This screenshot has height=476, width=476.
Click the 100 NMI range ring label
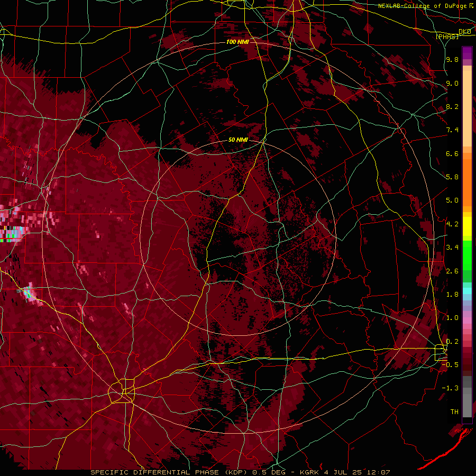237,42
